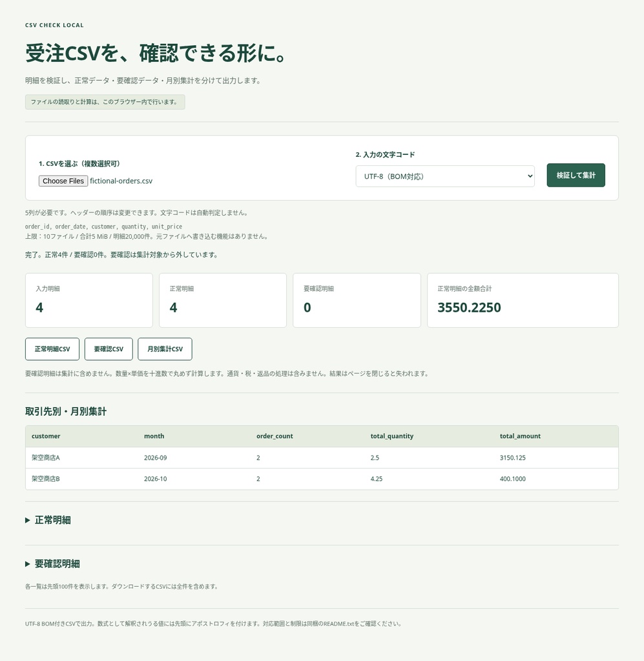644x661 pixels.
Task: Click the selected file name fictional-orders.csv
Action: click(121, 181)
